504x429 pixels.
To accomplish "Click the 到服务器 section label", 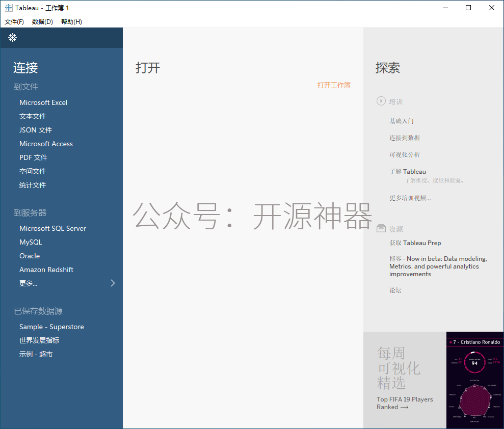I will pyautogui.click(x=30, y=213).
